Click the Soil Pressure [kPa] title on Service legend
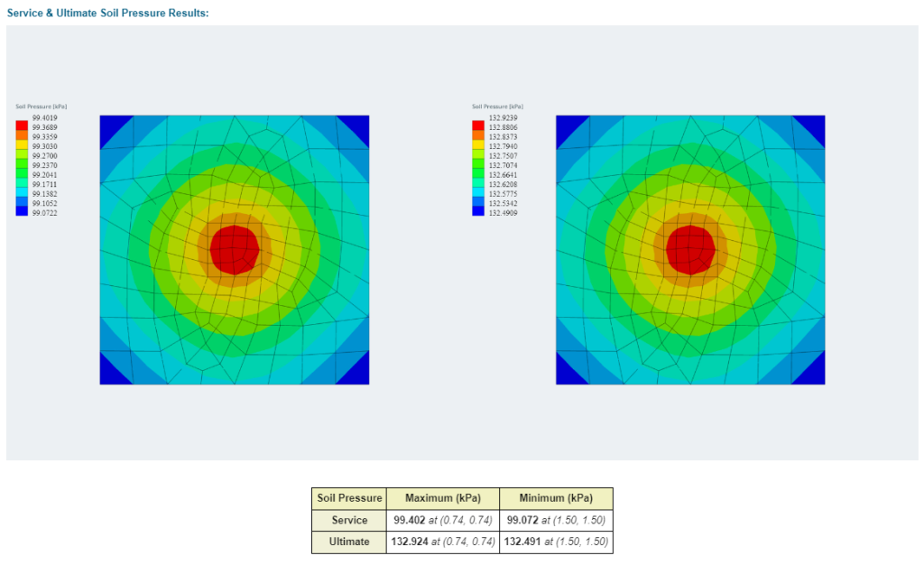The image size is (924, 565). [x=40, y=106]
